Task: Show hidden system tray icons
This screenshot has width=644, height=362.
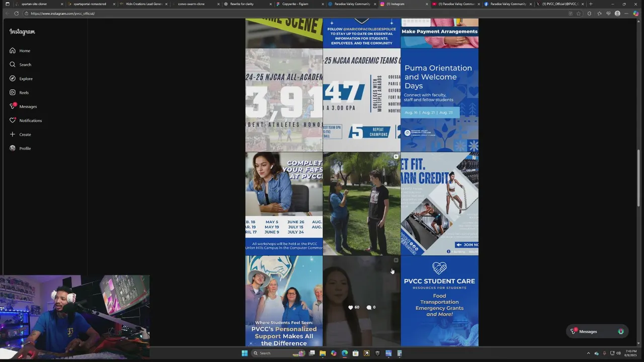Action: 588,353
